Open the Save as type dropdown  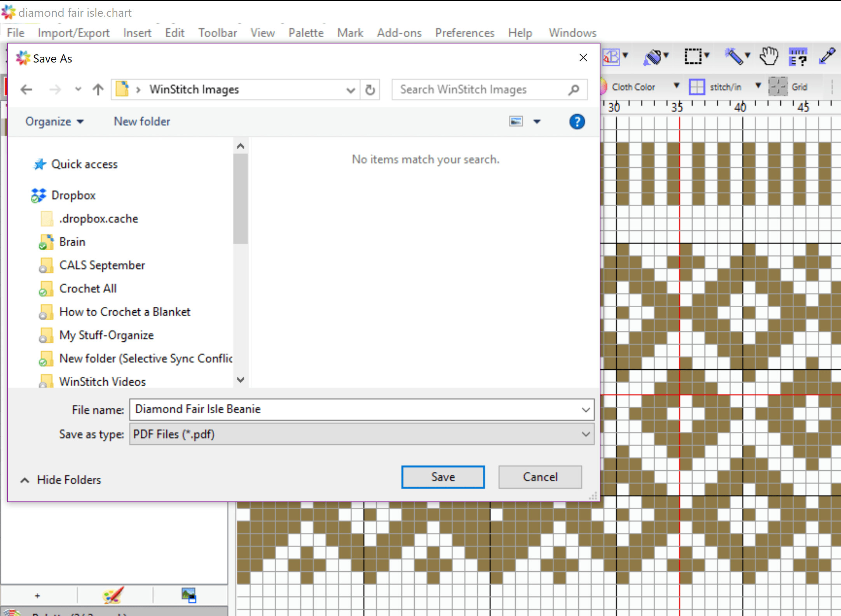(x=586, y=434)
